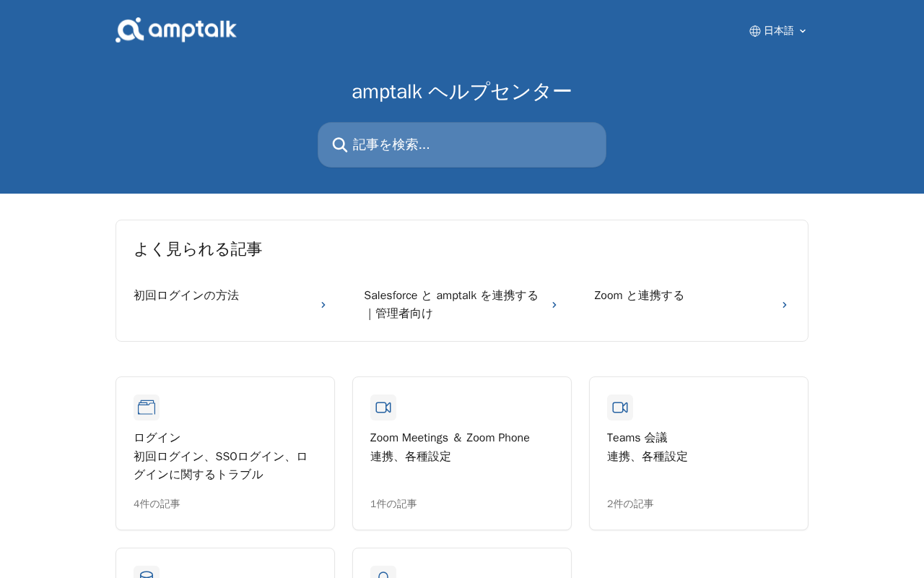Open the 日本語 language dropdown
The image size is (924, 578).
click(x=778, y=31)
